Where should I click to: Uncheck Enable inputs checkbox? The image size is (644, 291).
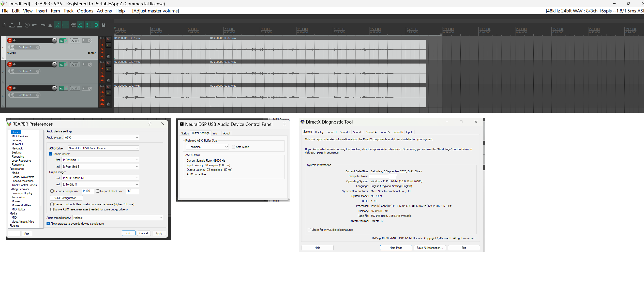pyautogui.click(x=51, y=154)
